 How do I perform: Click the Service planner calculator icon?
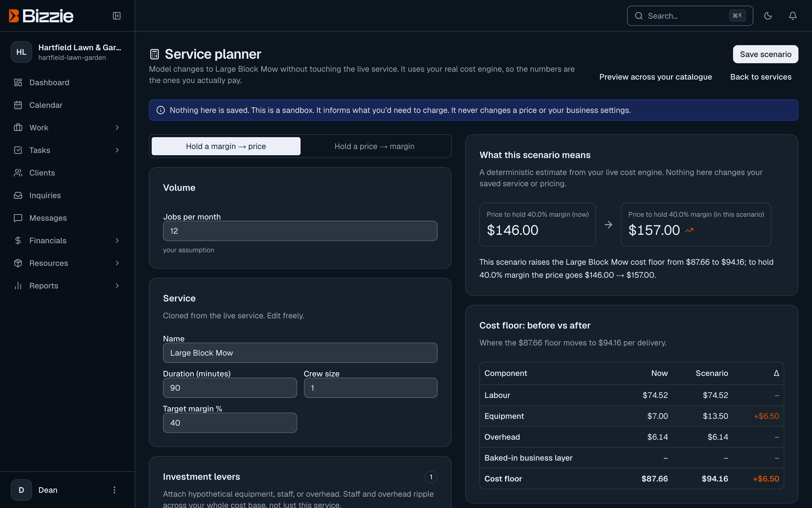click(154, 54)
